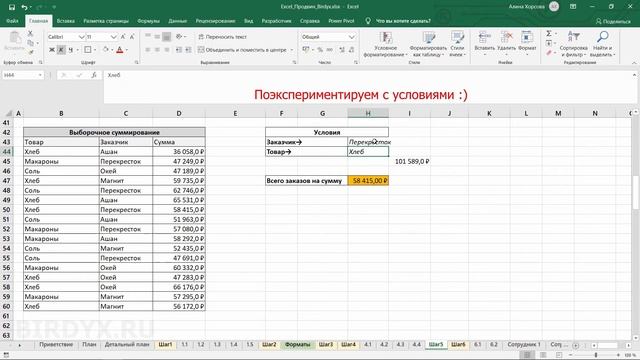This screenshot has height=360, width=640.
Task: Switch to the Вставка ribbon tab
Action: pos(66,21)
